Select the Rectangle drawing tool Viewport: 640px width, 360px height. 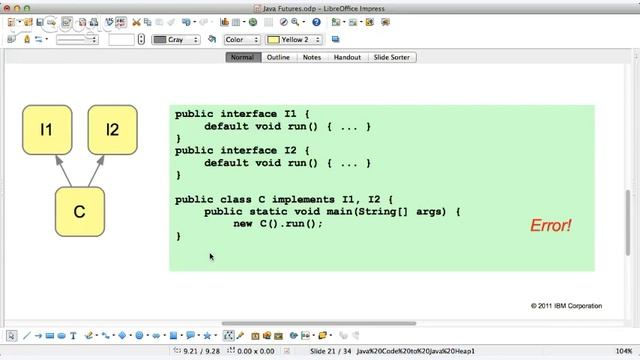[50, 336]
